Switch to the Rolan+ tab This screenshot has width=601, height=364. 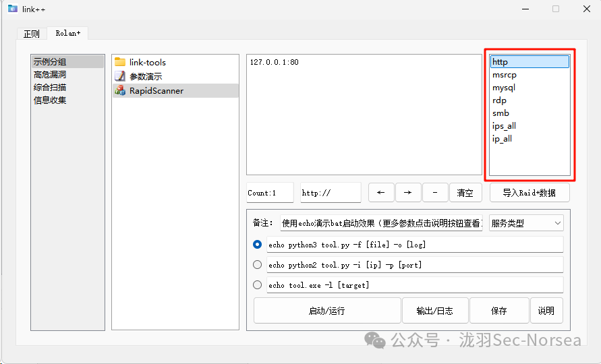coord(67,33)
